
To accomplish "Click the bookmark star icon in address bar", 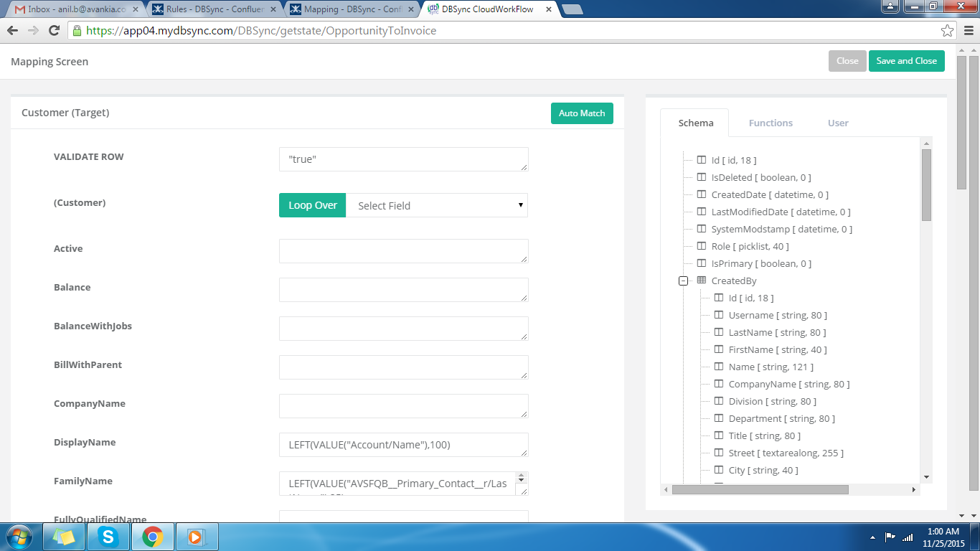I will 947,31.
